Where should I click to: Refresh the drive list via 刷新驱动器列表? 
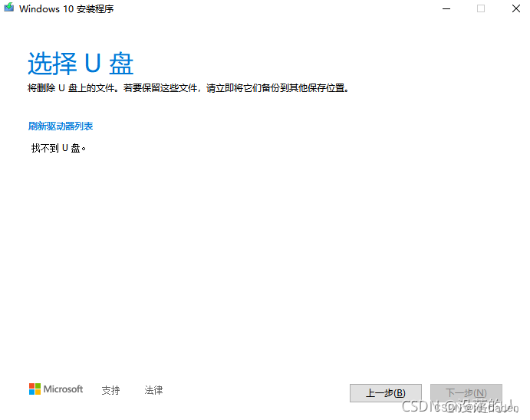point(61,126)
